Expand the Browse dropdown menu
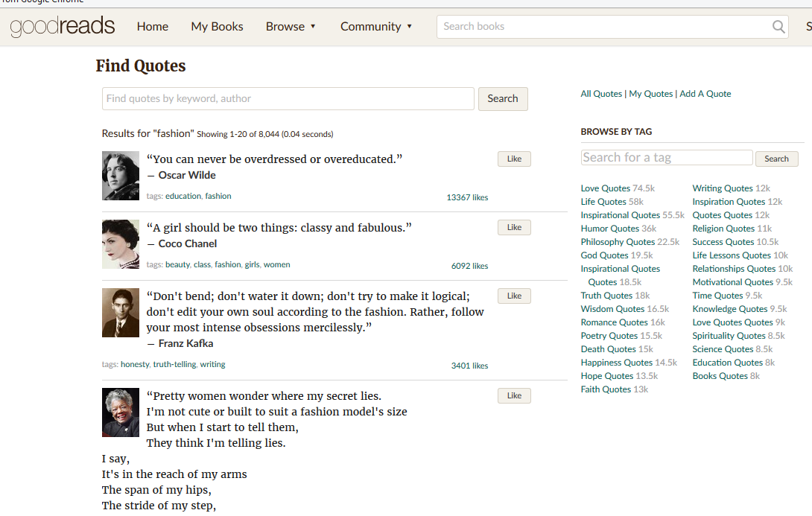812x516 pixels. coord(291,26)
